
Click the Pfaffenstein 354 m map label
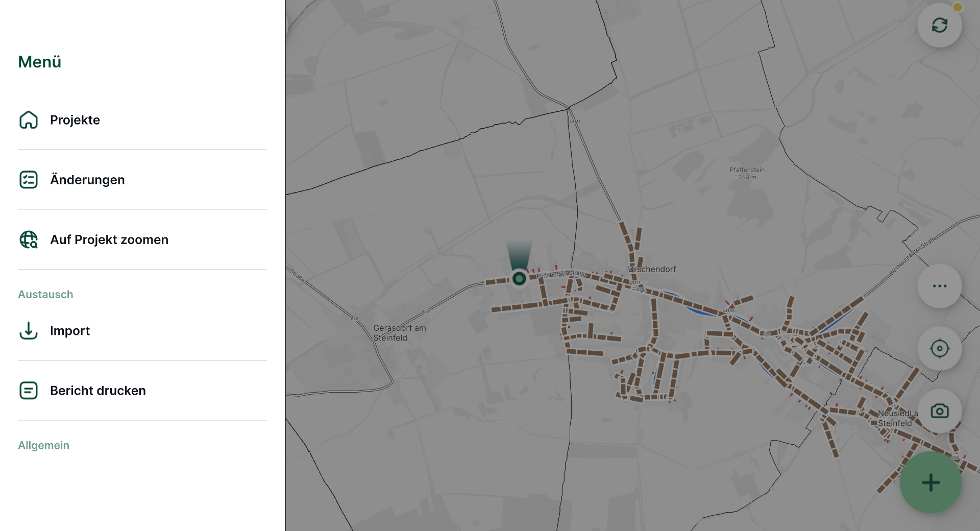click(x=747, y=174)
